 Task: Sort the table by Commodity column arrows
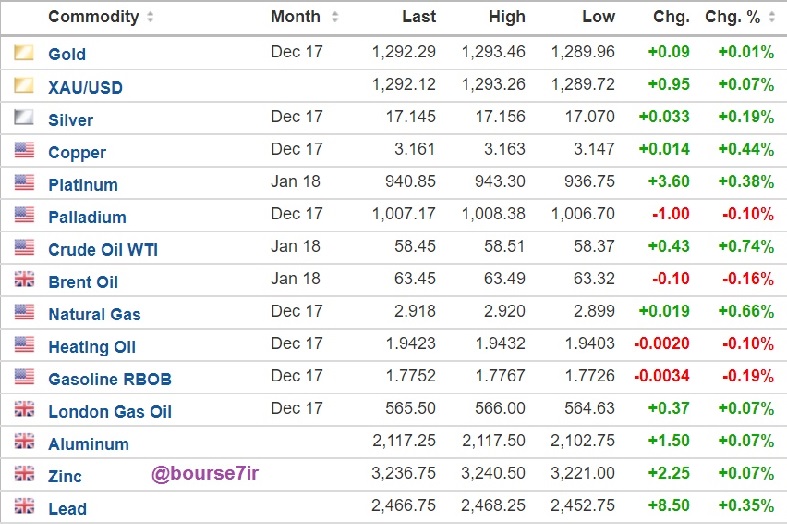click(150, 17)
